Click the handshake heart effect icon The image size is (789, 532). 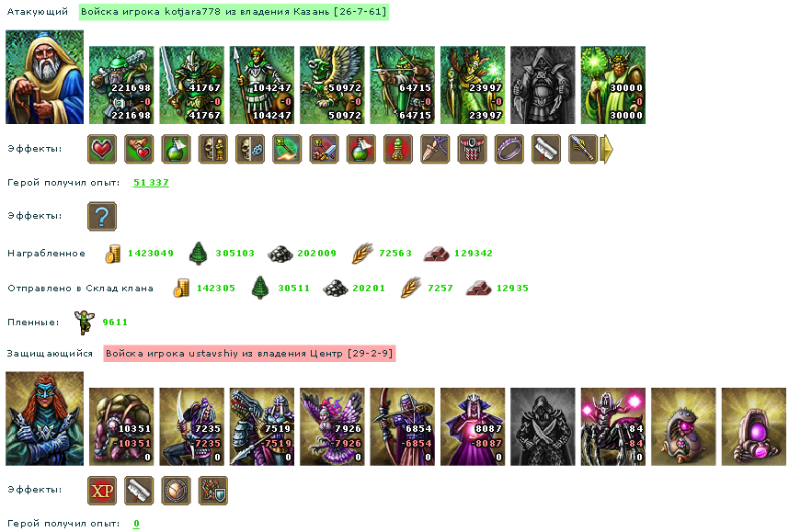pyautogui.click(x=139, y=149)
